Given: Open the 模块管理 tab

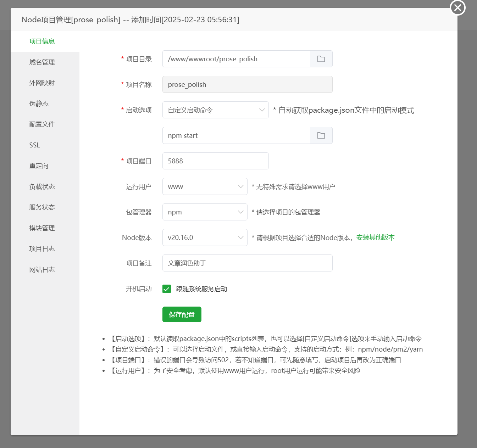Looking at the screenshot, I should coord(42,228).
